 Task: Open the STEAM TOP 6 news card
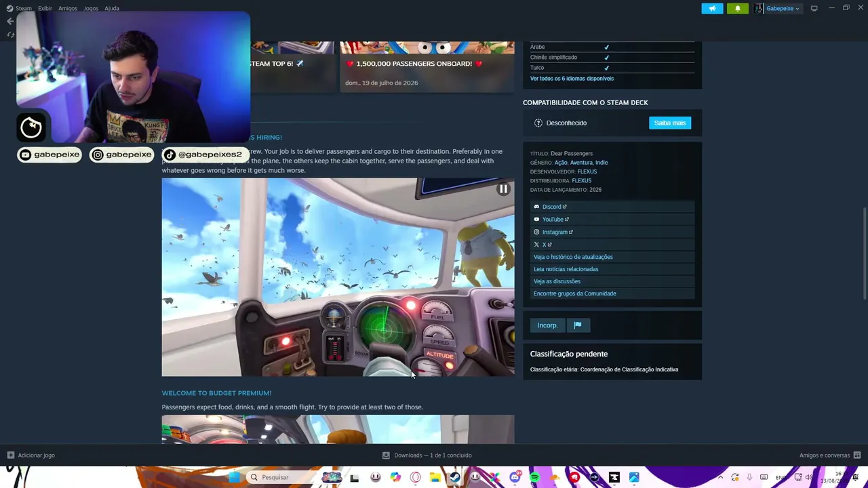[292, 66]
